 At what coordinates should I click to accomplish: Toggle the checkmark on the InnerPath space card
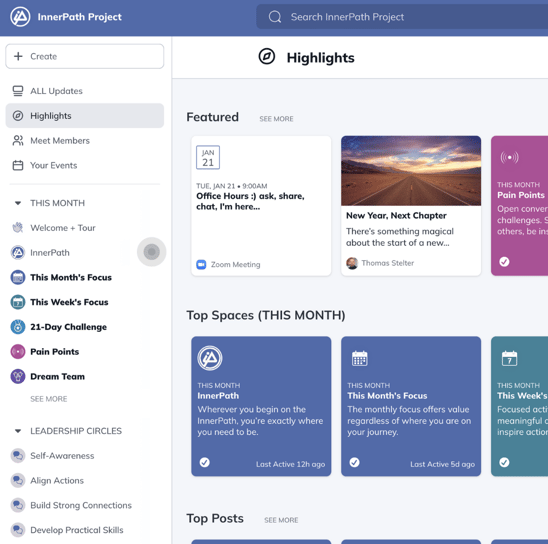tap(204, 463)
